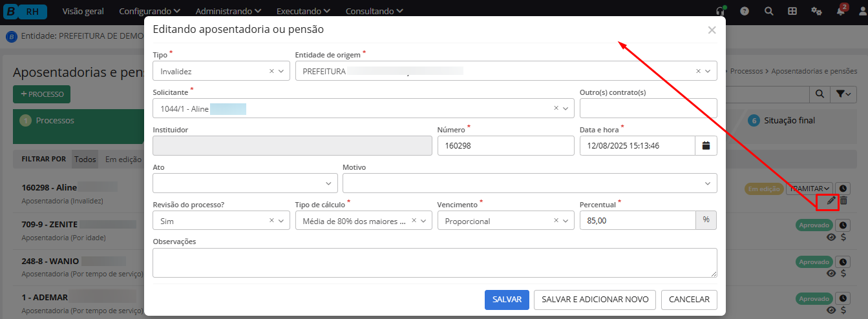Expand the Vencimento dropdown
Screen dimensions: 868x319
(x=566, y=221)
